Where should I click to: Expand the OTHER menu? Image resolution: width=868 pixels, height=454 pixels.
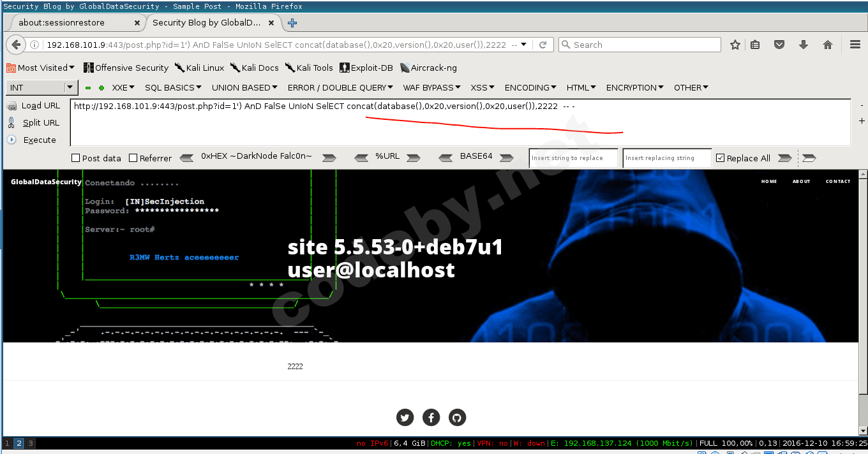[x=691, y=88]
